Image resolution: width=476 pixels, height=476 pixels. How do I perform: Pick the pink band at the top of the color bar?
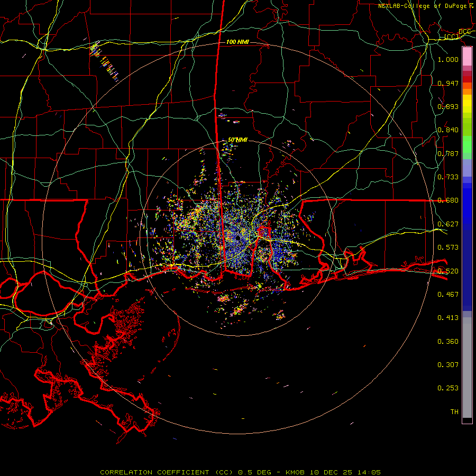pos(467,57)
